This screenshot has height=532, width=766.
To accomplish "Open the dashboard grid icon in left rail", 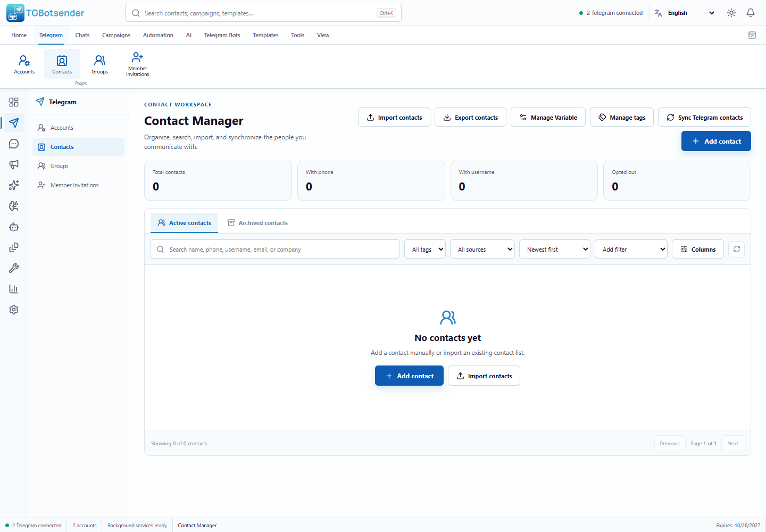I will tap(14, 102).
